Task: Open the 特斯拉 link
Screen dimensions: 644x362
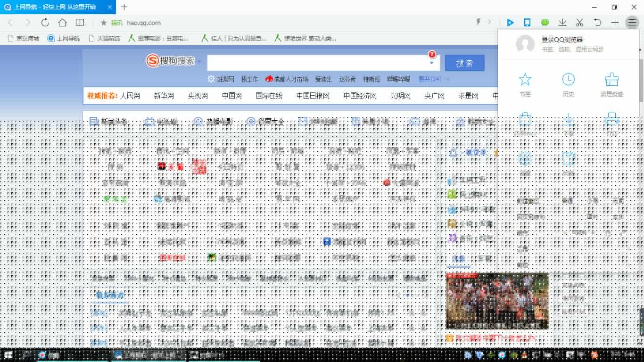Action: (372, 79)
